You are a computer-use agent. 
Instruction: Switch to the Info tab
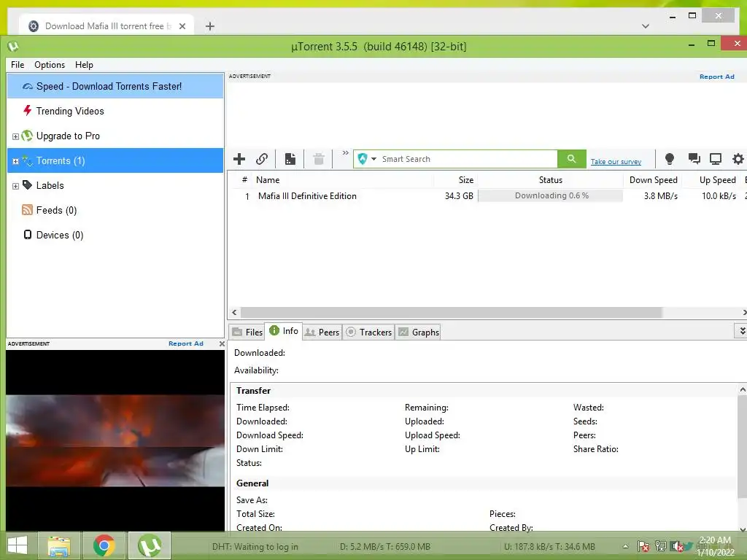tap(284, 331)
